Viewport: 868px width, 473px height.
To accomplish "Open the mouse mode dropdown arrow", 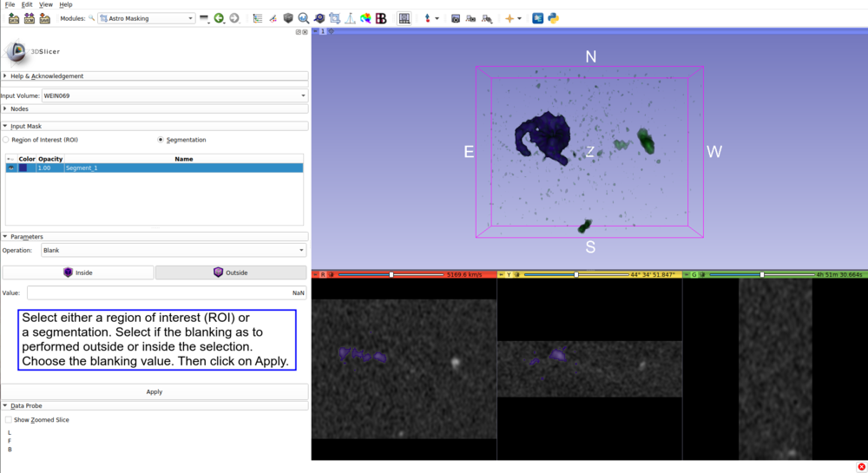I will [437, 18].
